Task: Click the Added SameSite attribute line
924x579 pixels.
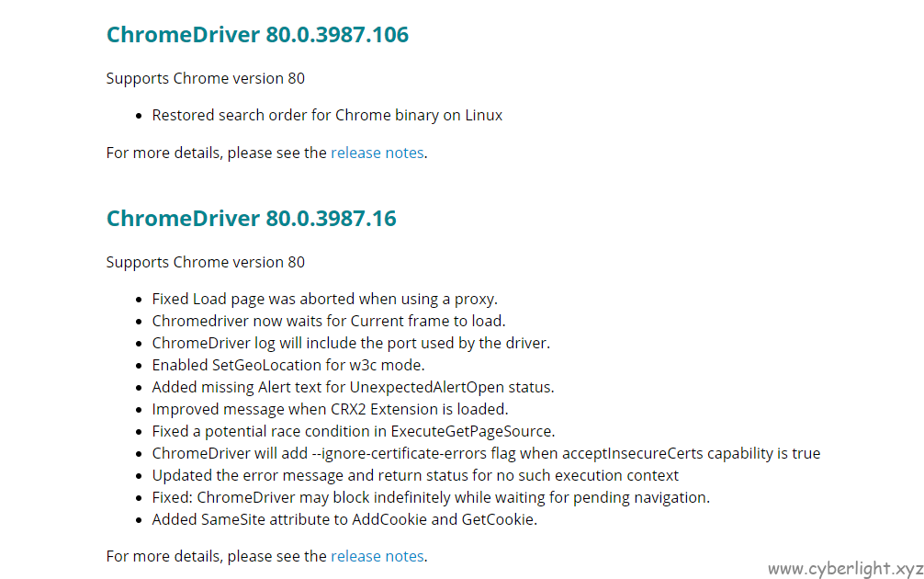Action: 344,519
